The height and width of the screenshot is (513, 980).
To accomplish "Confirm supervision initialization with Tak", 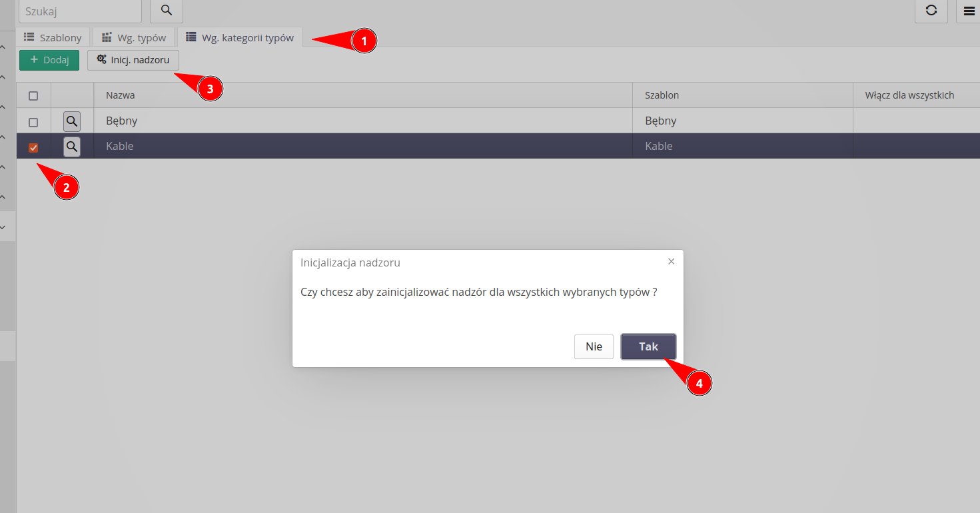I will [648, 346].
